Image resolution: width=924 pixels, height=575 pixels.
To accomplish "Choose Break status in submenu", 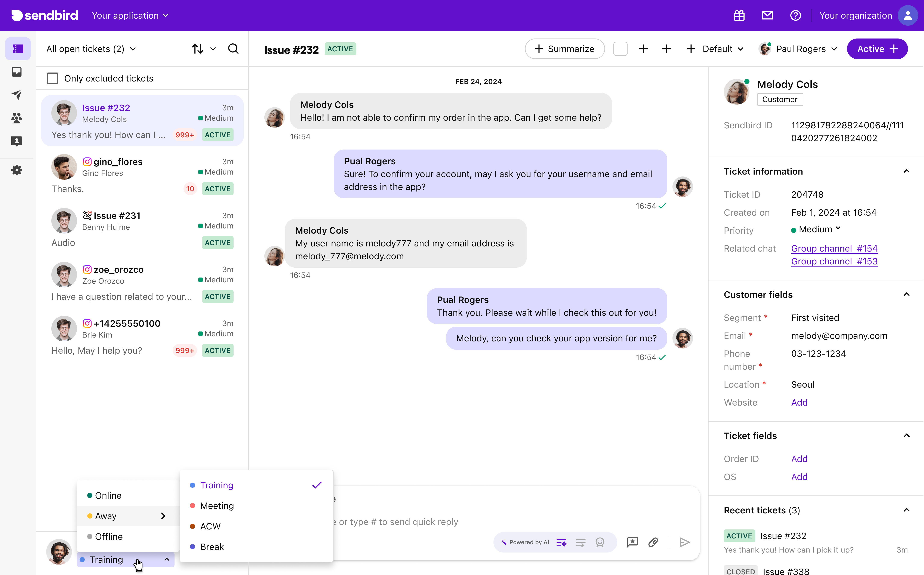I will (212, 547).
